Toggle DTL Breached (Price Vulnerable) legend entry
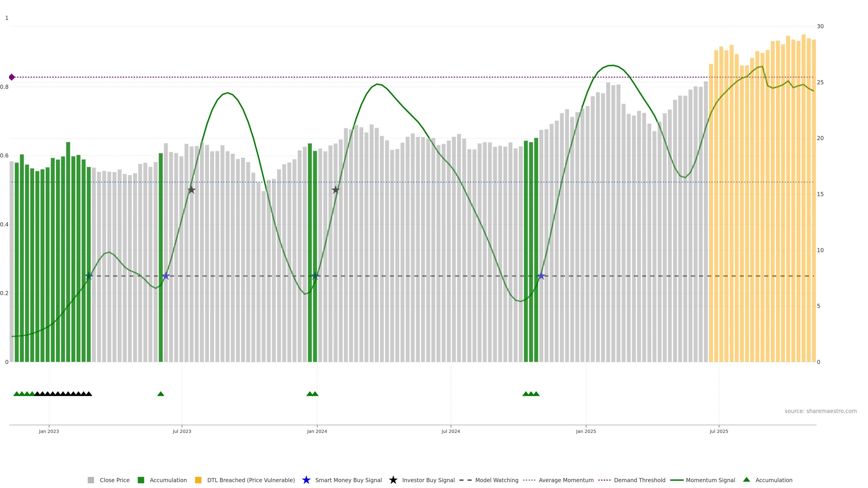This screenshot has width=868, height=488. (x=251, y=480)
